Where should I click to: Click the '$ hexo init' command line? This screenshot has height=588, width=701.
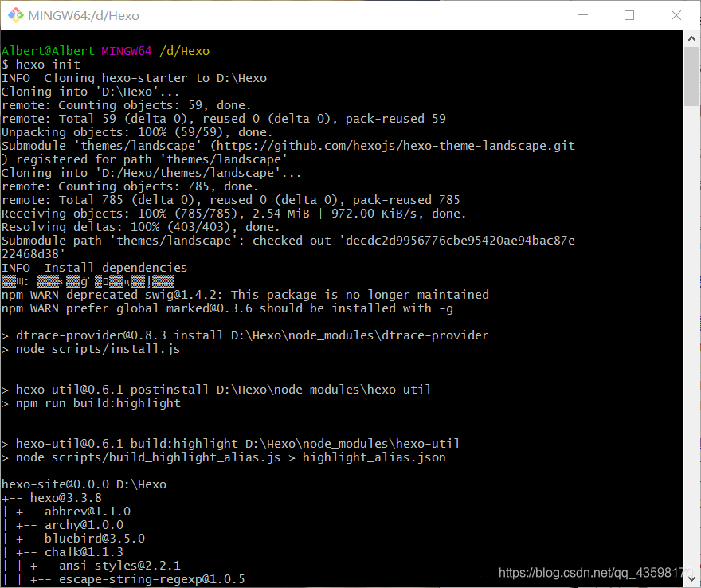(41, 65)
